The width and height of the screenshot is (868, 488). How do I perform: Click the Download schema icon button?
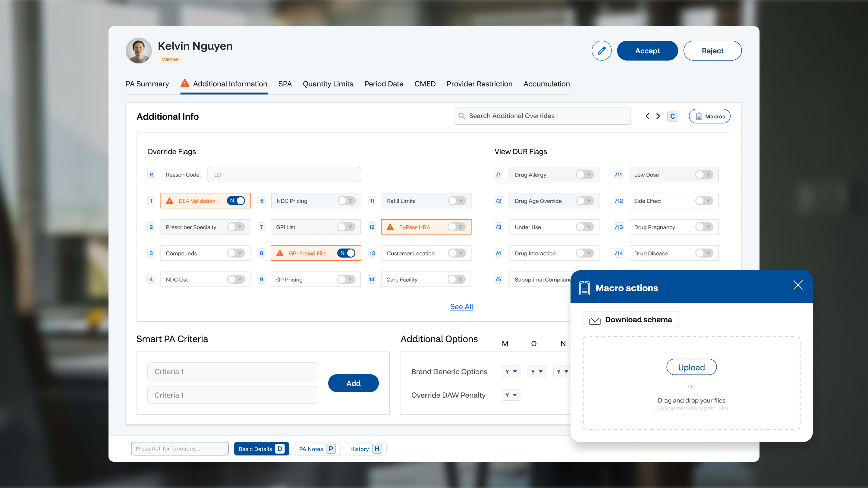pyautogui.click(x=631, y=319)
